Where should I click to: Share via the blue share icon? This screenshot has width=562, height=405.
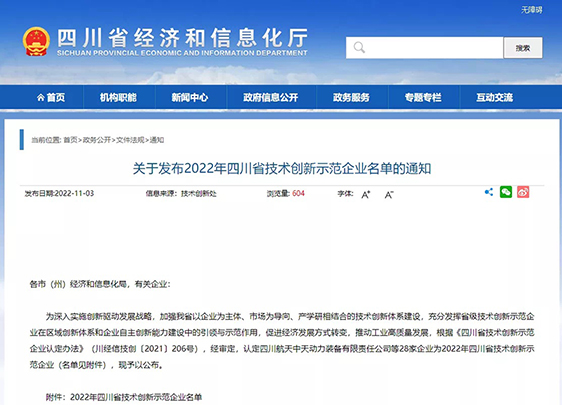[489, 192]
